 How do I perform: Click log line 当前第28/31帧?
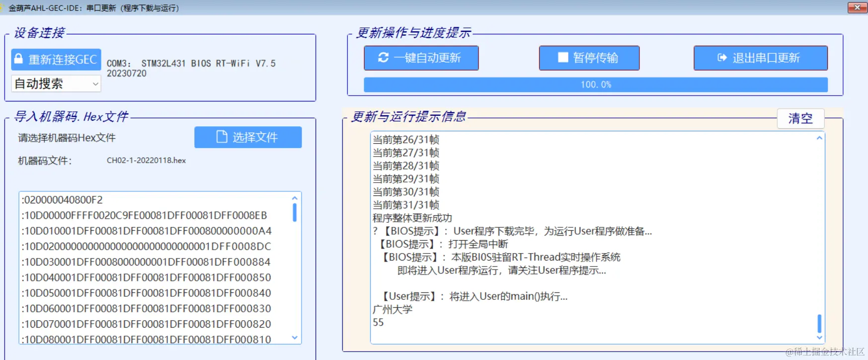click(406, 166)
